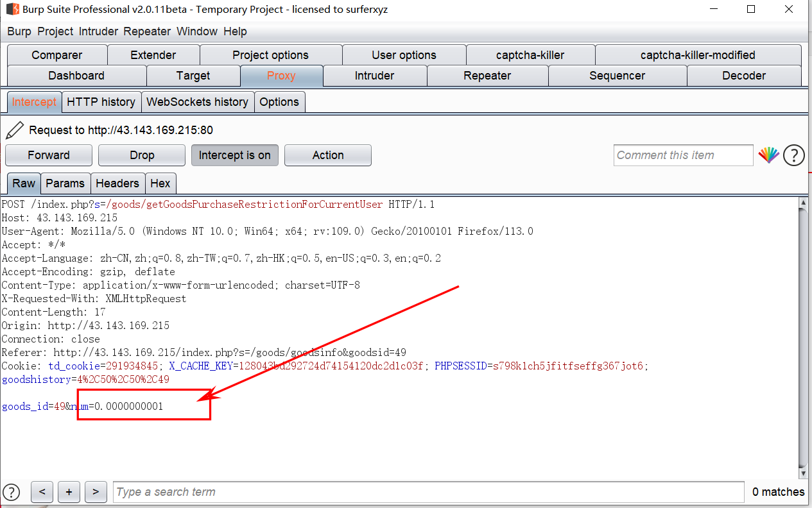This screenshot has width=812, height=508.
Task: Switch to the Params request view
Action: [65, 183]
